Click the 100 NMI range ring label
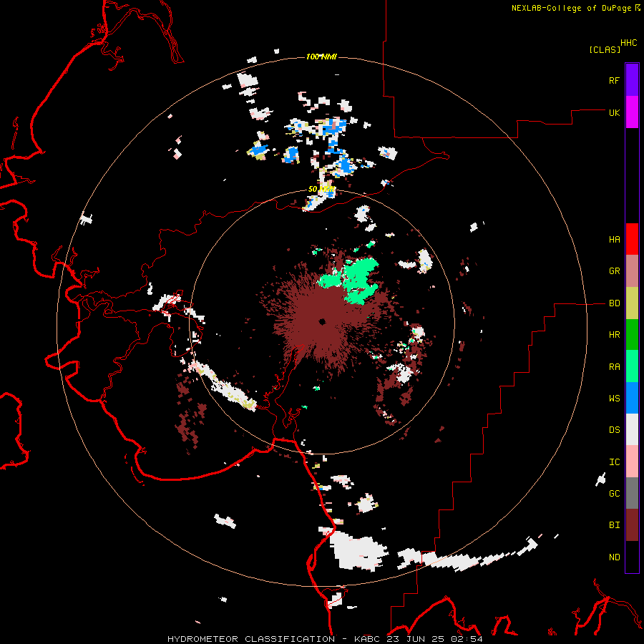Viewport: 644px width, 644px height. click(321, 57)
